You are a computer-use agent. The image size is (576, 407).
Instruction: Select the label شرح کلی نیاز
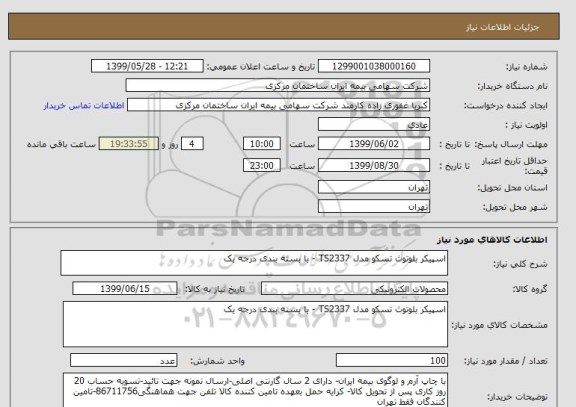(x=520, y=264)
